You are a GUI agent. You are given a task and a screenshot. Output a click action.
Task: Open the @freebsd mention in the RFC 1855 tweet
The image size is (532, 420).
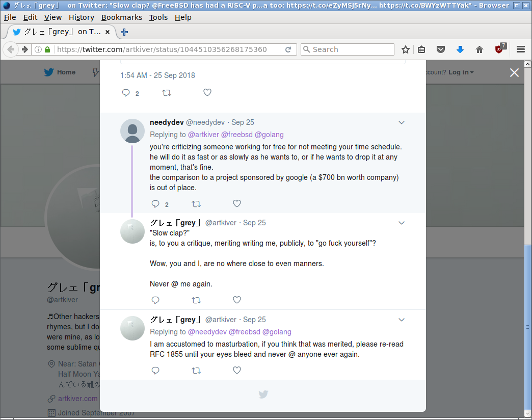point(245,332)
